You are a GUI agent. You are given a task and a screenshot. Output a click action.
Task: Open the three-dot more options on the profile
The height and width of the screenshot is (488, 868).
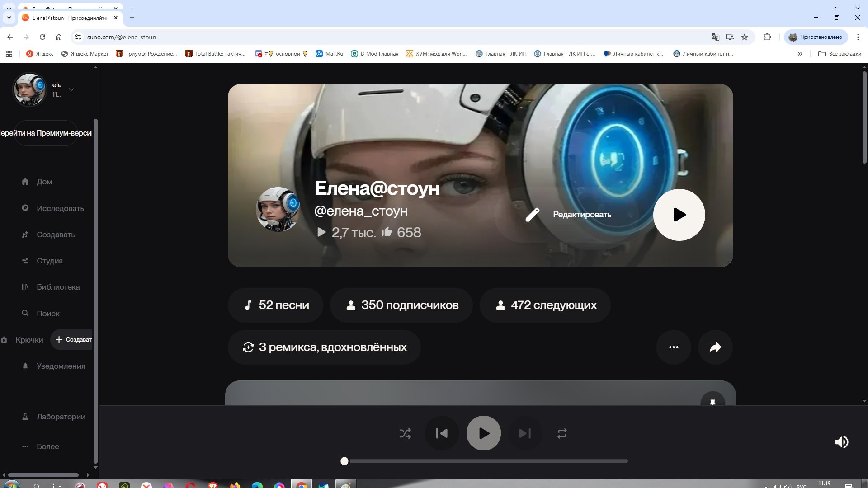point(674,347)
